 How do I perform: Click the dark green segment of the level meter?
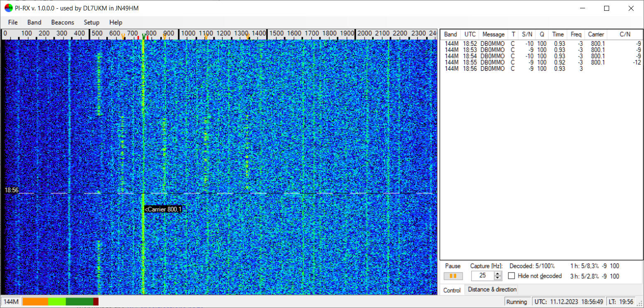click(79, 302)
